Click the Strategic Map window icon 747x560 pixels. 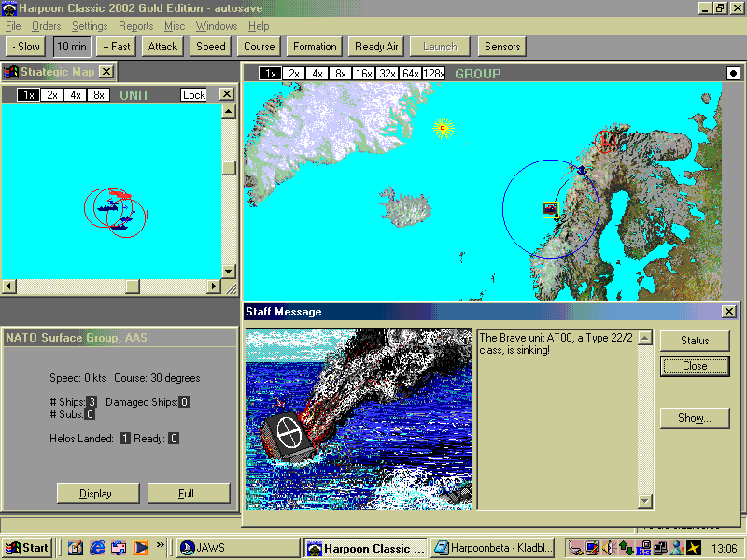coord(10,72)
